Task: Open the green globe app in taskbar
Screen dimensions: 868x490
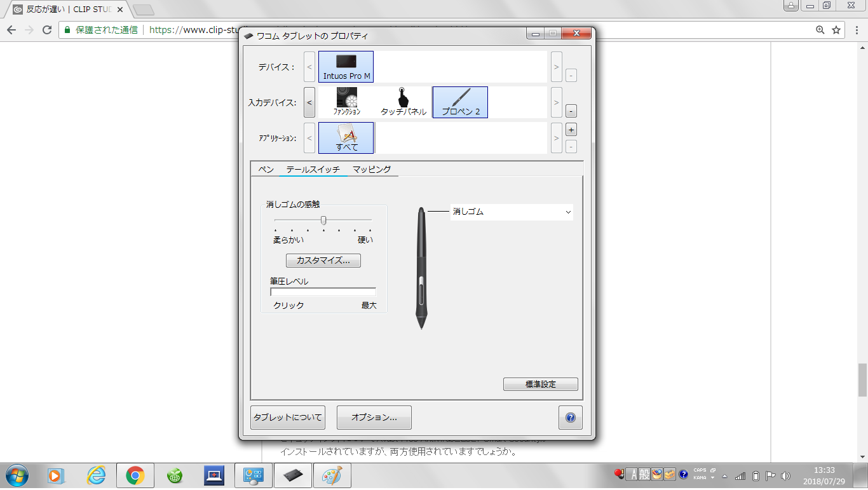Action: coord(175,475)
